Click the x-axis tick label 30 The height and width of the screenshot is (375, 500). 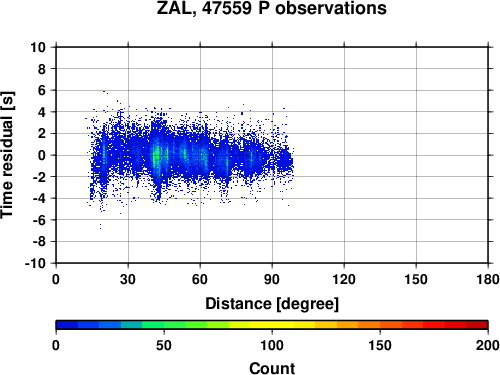click(x=128, y=279)
